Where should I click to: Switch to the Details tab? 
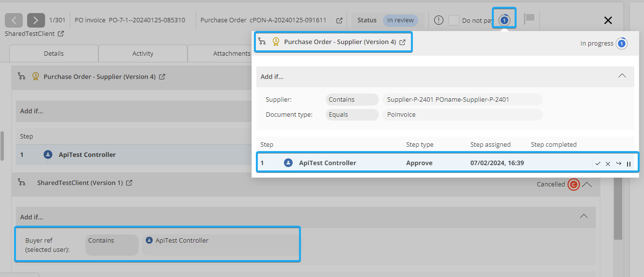tap(53, 53)
